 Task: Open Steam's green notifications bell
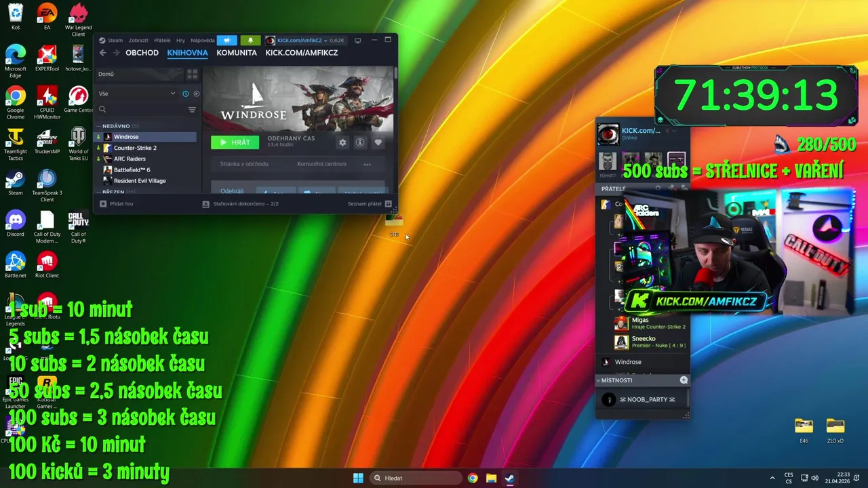pyautogui.click(x=250, y=40)
